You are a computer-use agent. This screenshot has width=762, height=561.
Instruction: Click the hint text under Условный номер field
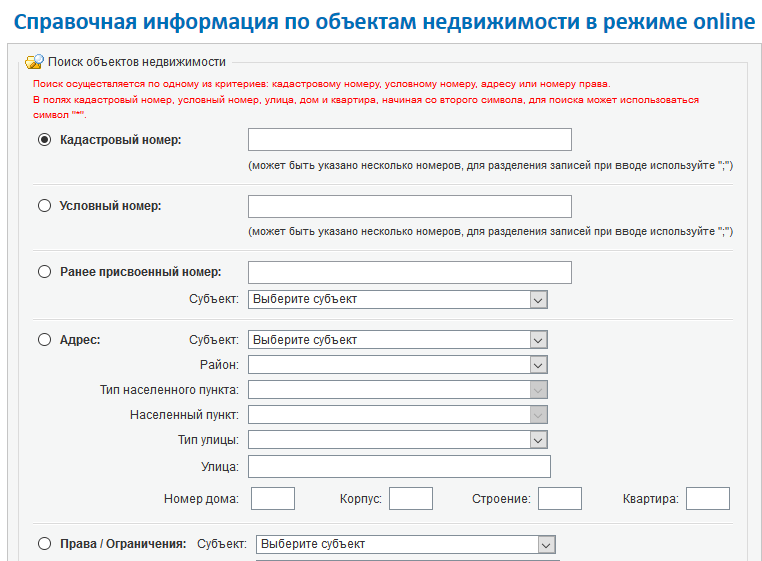point(490,231)
